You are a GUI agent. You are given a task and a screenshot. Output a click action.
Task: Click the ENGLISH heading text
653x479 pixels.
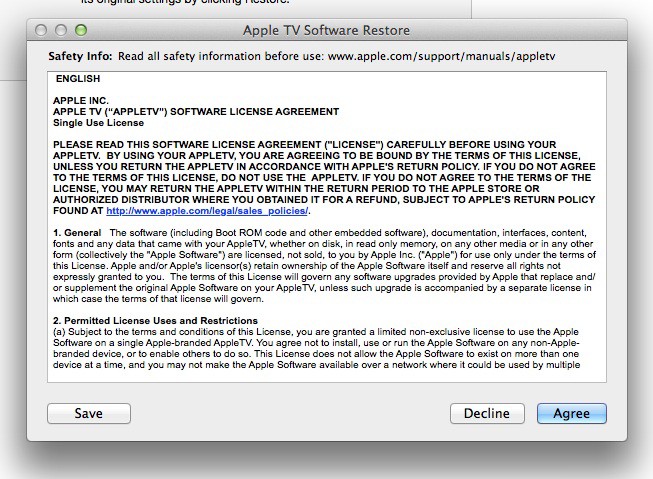coord(78,79)
